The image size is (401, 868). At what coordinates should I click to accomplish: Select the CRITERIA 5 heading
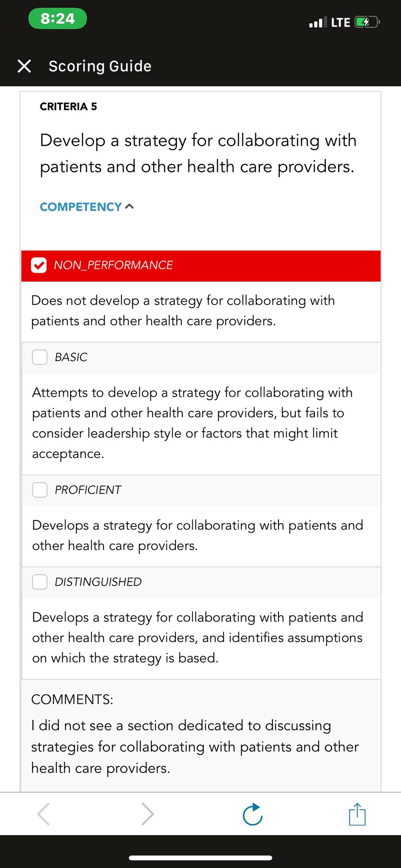tap(69, 107)
